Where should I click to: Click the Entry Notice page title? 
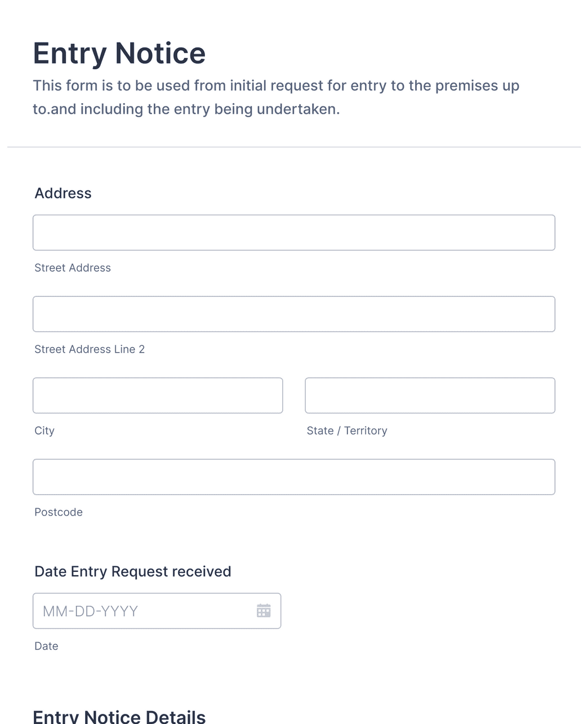tap(119, 53)
